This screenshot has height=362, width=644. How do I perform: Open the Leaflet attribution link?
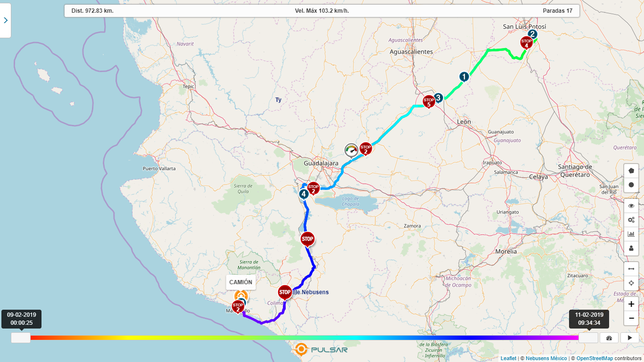point(508,359)
